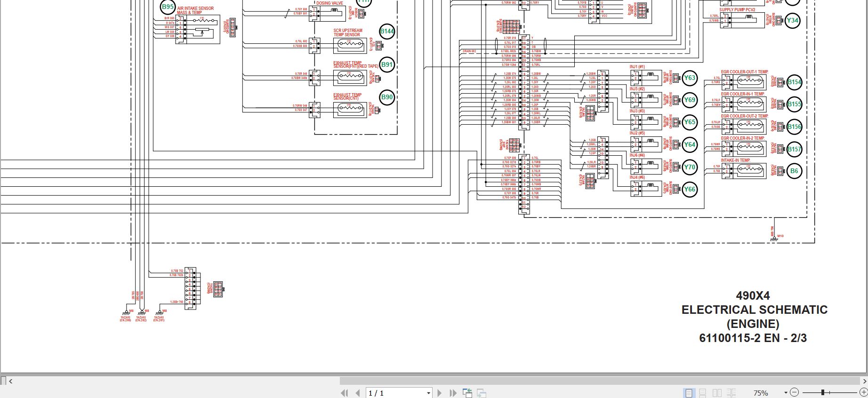The image size is (868, 398).
Task: Click the next view icon
Action: pos(482,393)
